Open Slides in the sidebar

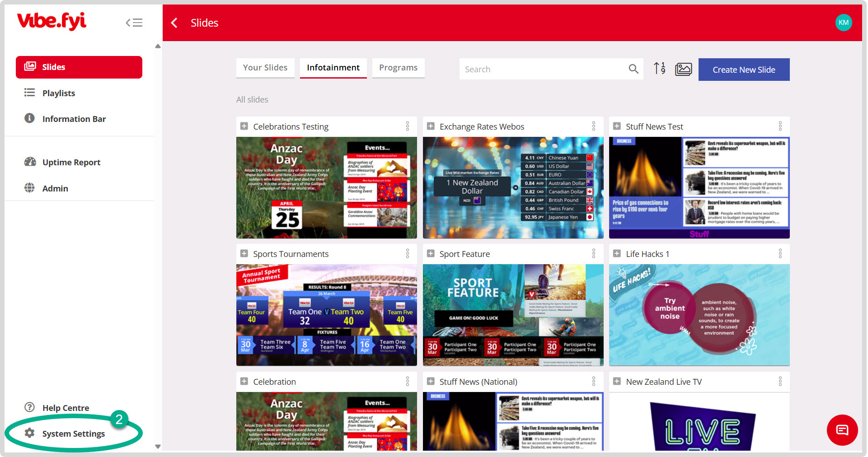click(79, 67)
